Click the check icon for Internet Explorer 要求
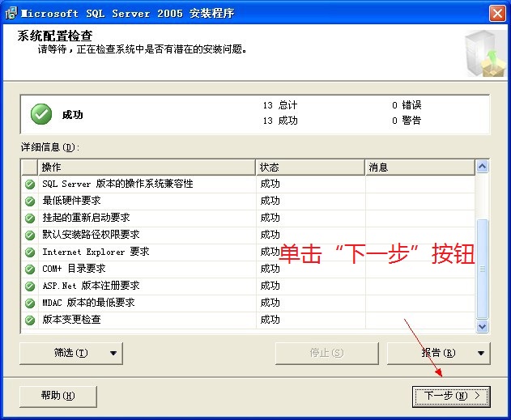The image size is (511, 420). pyautogui.click(x=30, y=252)
